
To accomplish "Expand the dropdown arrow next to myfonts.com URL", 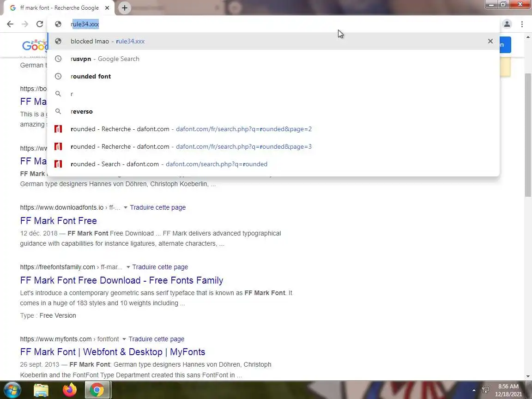I will (x=124, y=339).
